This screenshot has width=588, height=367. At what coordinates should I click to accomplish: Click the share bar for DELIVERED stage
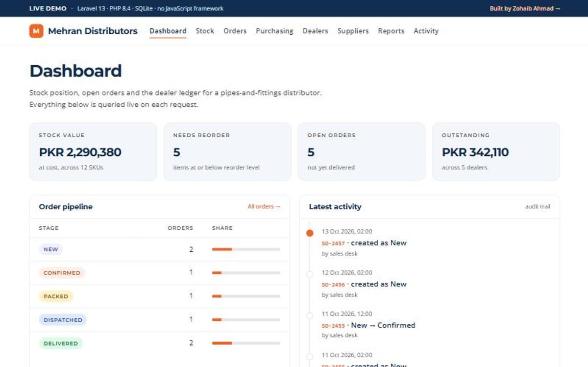click(246, 343)
